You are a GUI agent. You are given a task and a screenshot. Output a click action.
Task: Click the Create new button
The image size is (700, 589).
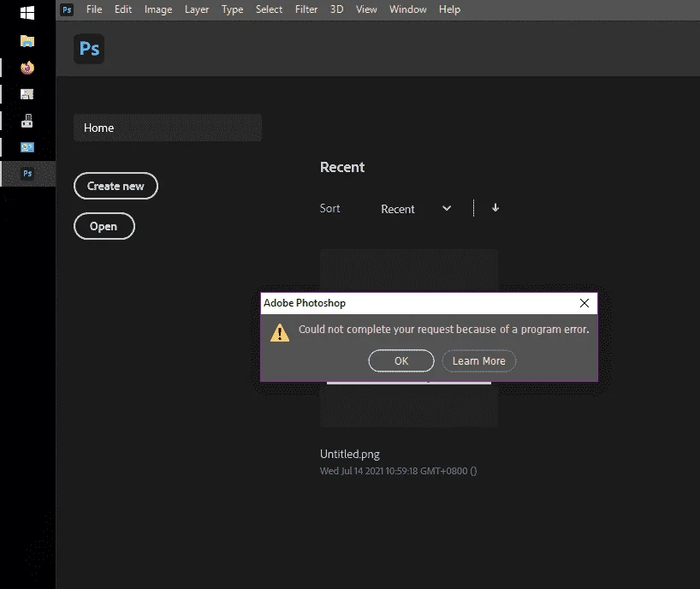116,186
